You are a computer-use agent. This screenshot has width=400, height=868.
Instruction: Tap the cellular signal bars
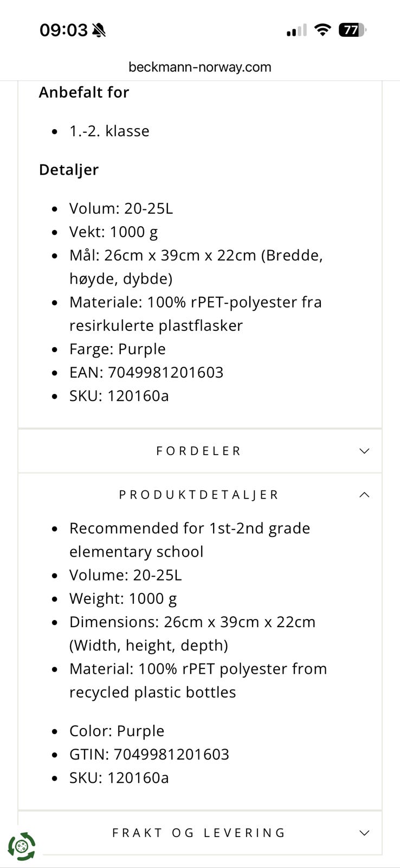(296, 30)
